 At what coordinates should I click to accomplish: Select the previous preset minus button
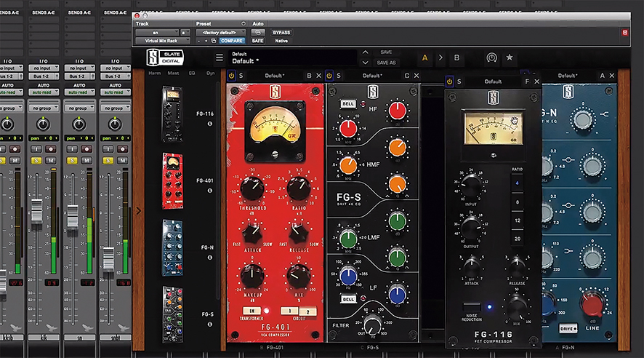point(198,41)
